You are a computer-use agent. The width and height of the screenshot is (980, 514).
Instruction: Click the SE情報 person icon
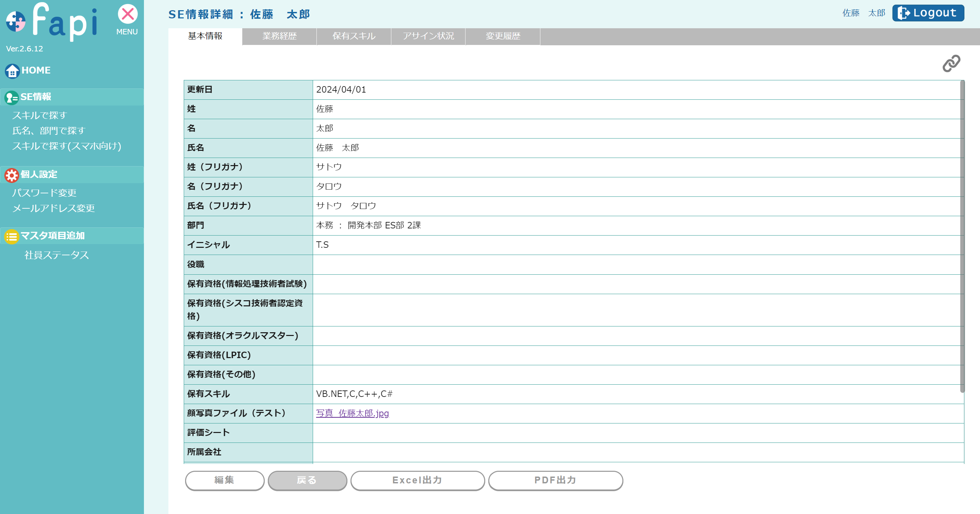(12, 98)
